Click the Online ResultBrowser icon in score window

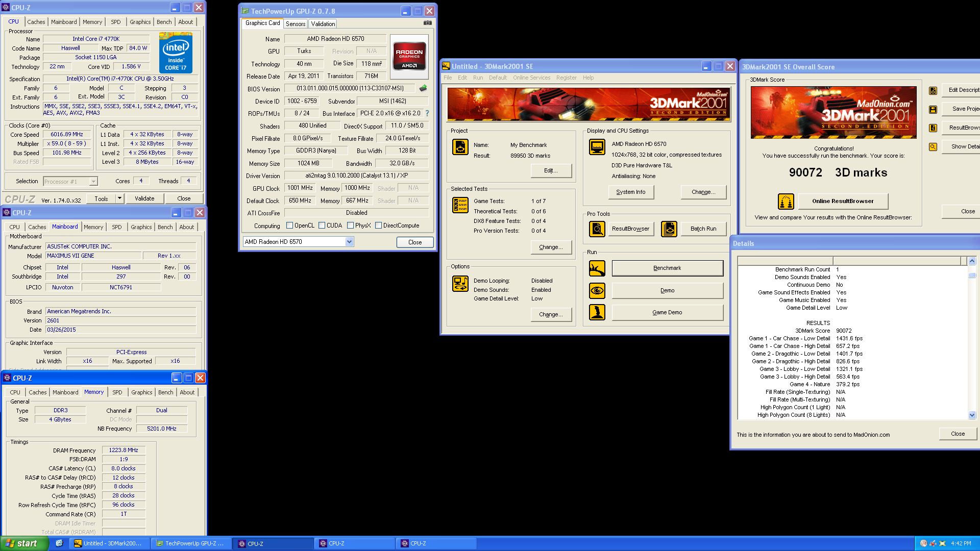point(786,202)
